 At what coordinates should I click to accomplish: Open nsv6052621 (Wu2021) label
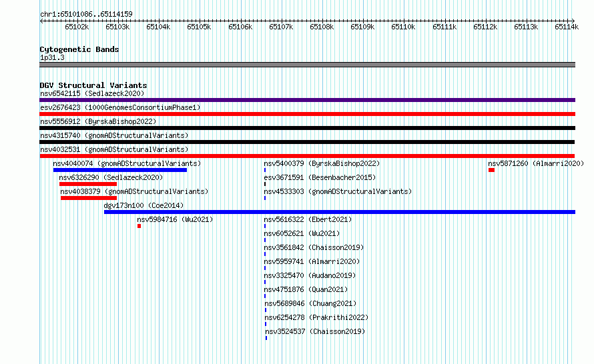click(302, 233)
